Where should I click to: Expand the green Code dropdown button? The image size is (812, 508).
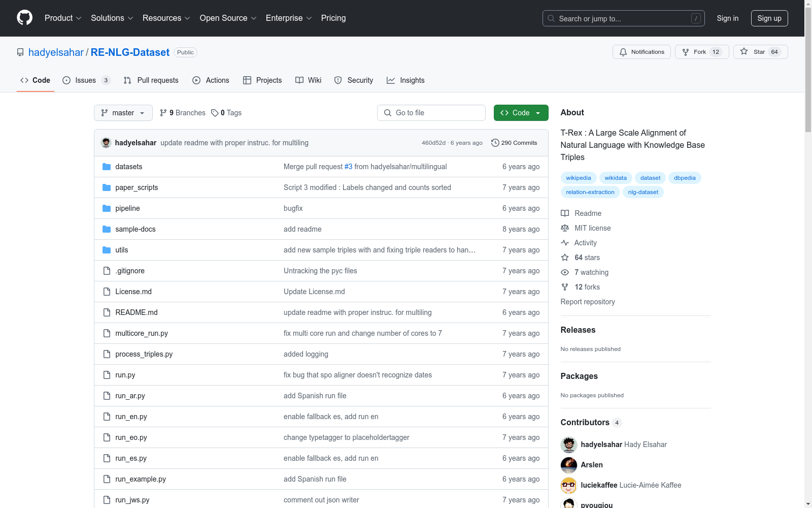coord(521,113)
